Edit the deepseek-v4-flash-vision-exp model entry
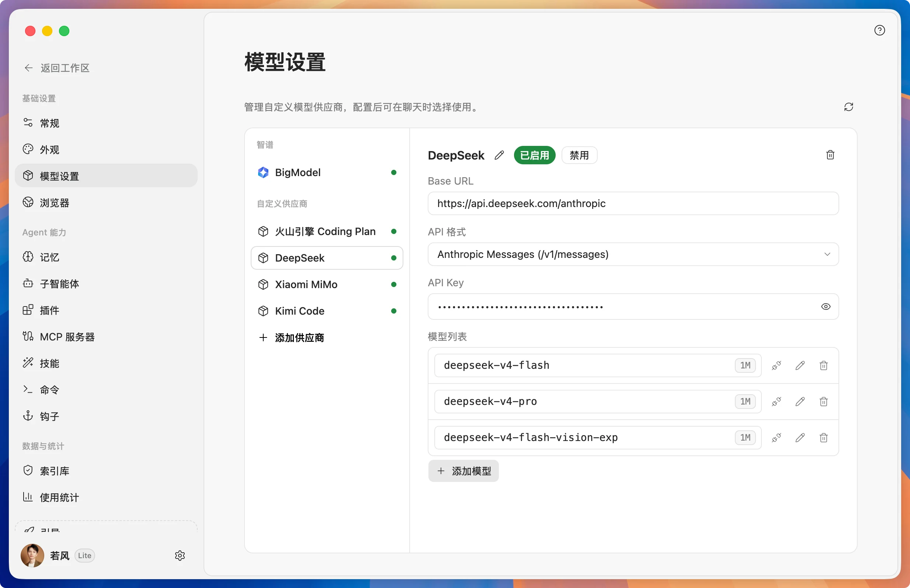 pyautogui.click(x=800, y=438)
